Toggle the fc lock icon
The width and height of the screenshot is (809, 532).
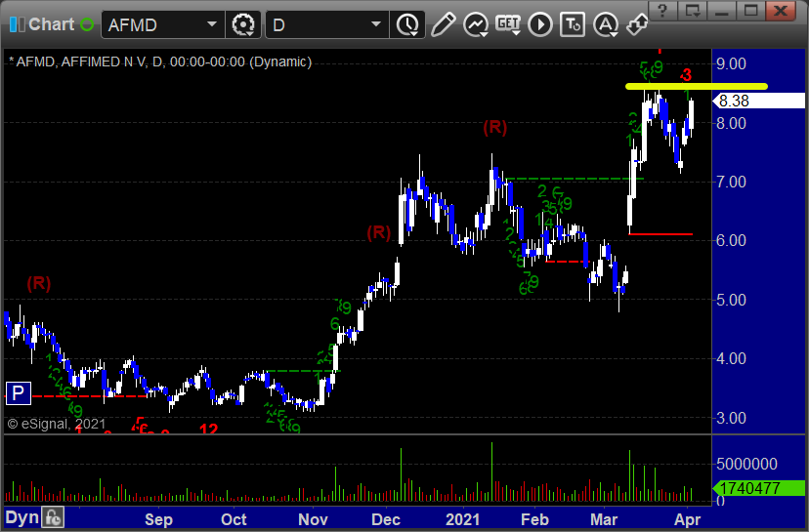pyautogui.click(x=53, y=517)
